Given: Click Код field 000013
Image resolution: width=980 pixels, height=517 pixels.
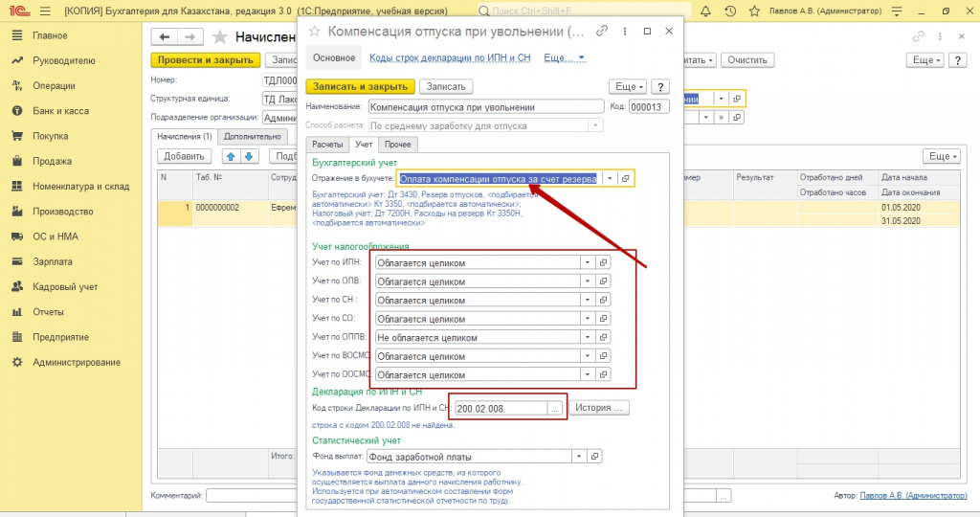Looking at the screenshot, I should pos(649,107).
